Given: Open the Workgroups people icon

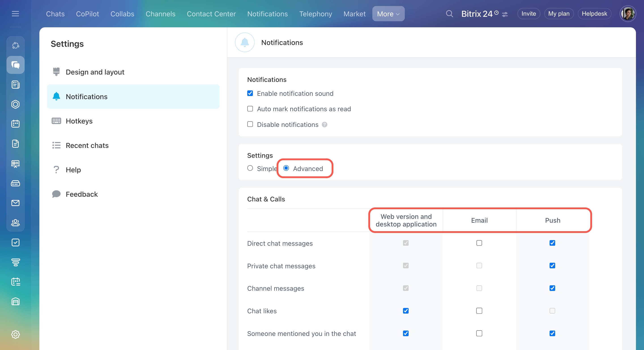Looking at the screenshot, I should tap(15, 222).
